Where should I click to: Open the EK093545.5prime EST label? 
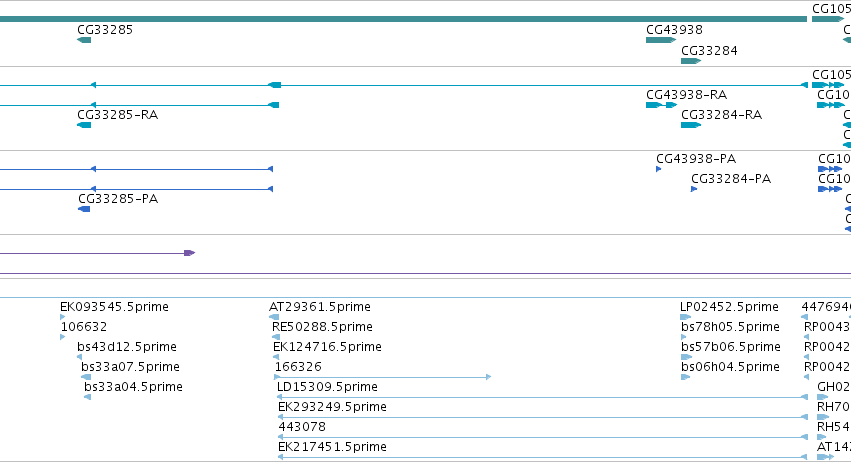(x=115, y=307)
